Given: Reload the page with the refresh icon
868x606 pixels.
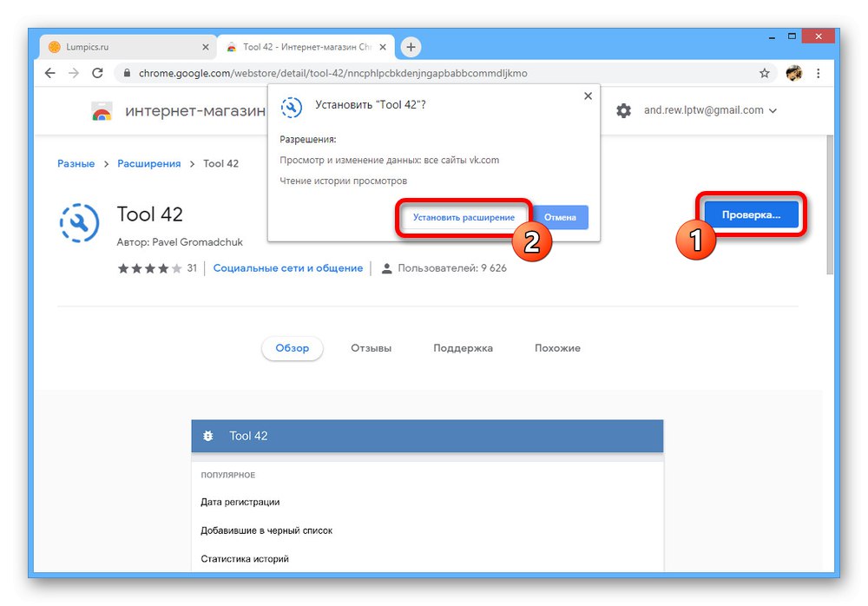Looking at the screenshot, I should (x=97, y=73).
